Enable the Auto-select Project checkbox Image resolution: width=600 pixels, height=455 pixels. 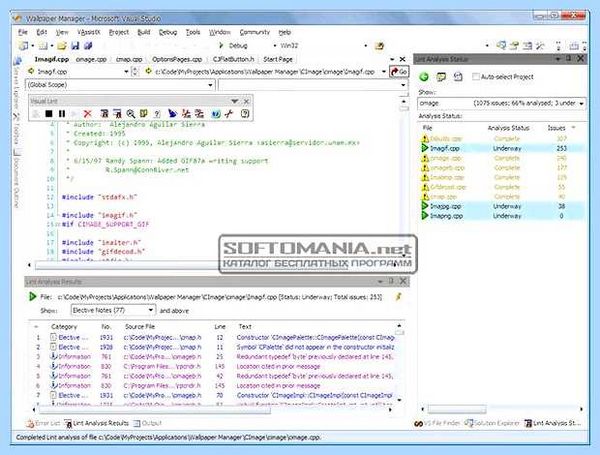point(476,77)
